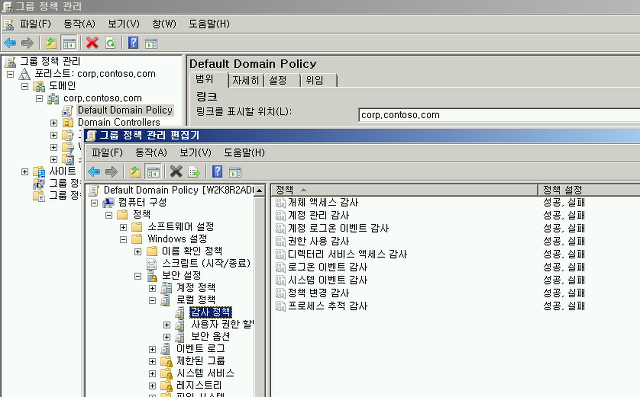640x397 pixels.
Task: Select 감사 정책 tree item
Action: pos(211,312)
